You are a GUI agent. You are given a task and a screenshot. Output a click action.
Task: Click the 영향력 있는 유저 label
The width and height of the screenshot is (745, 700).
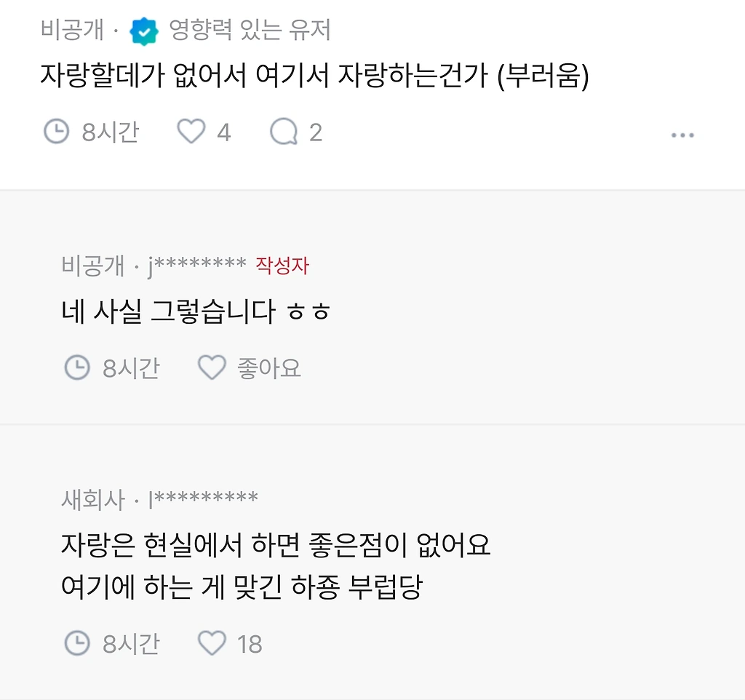pyautogui.click(x=250, y=31)
